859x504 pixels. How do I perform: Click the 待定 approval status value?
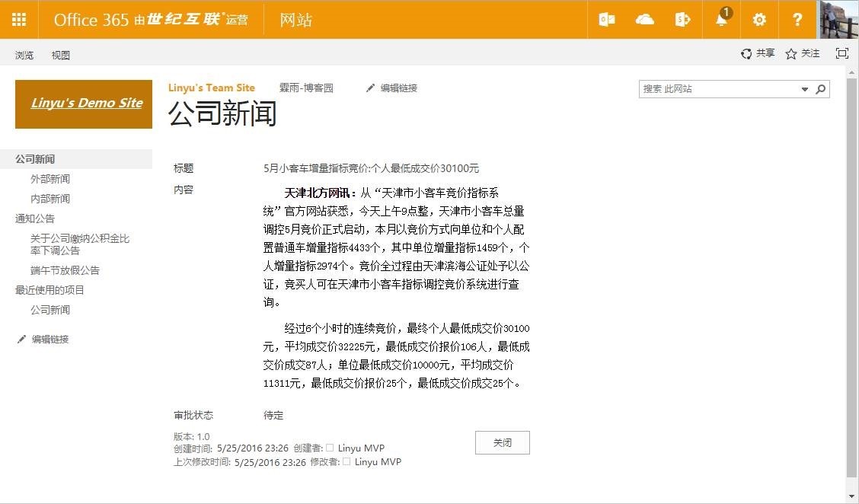pyautogui.click(x=273, y=415)
